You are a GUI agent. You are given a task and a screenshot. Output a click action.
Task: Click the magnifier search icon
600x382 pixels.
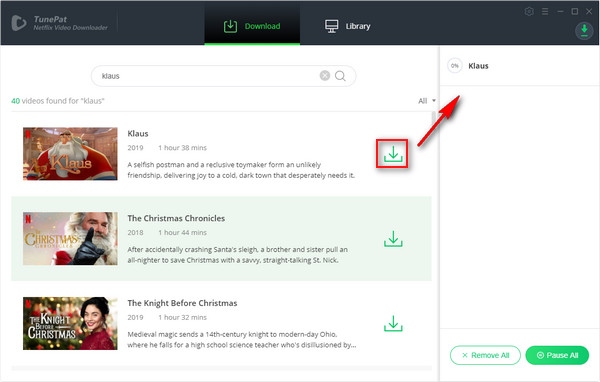pyautogui.click(x=340, y=76)
